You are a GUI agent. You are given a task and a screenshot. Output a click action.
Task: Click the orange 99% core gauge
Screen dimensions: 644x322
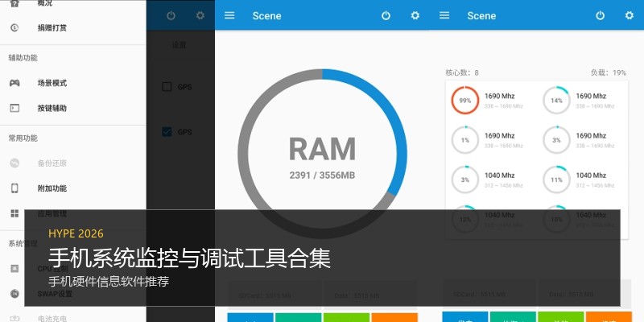465,100
